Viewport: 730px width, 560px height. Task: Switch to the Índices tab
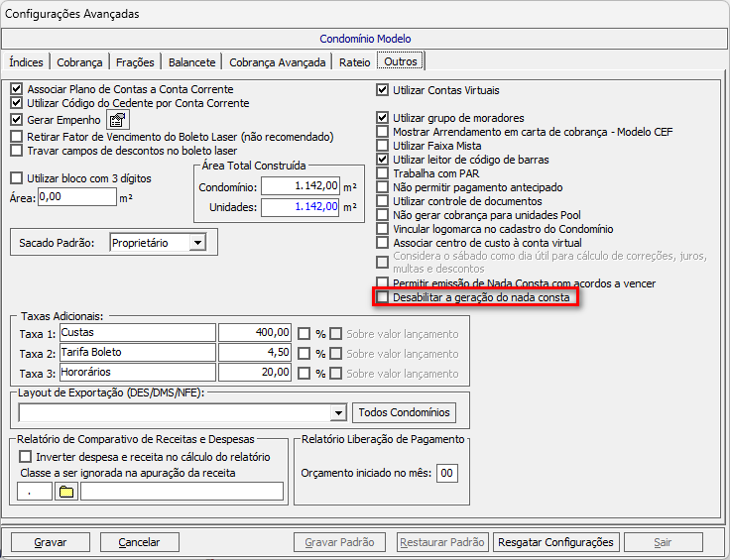pyautogui.click(x=26, y=62)
